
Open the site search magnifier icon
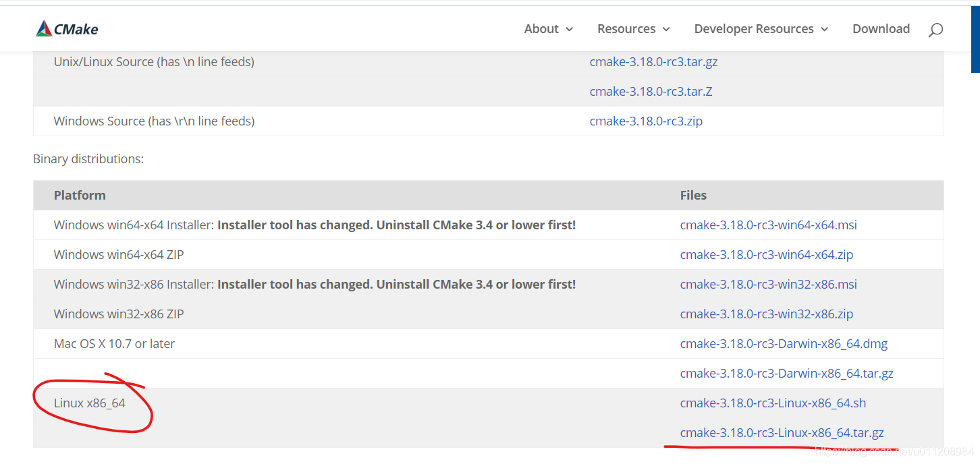(935, 30)
